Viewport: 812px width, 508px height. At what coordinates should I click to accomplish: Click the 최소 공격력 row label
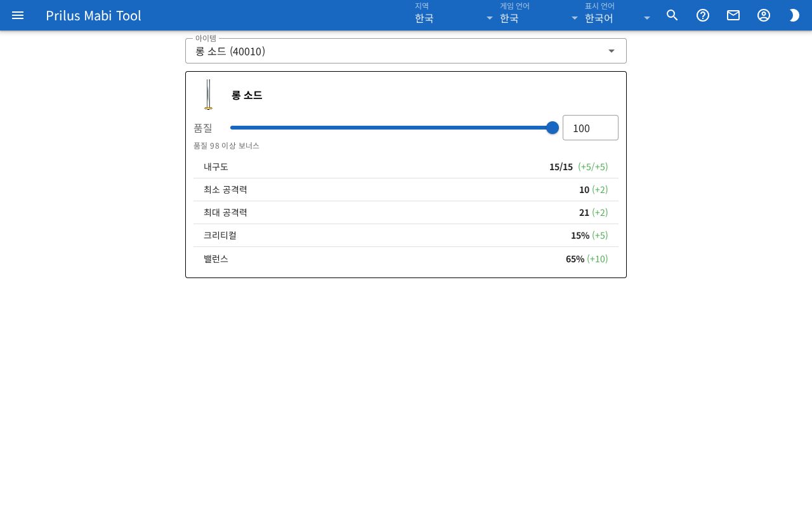coord(225,189)
